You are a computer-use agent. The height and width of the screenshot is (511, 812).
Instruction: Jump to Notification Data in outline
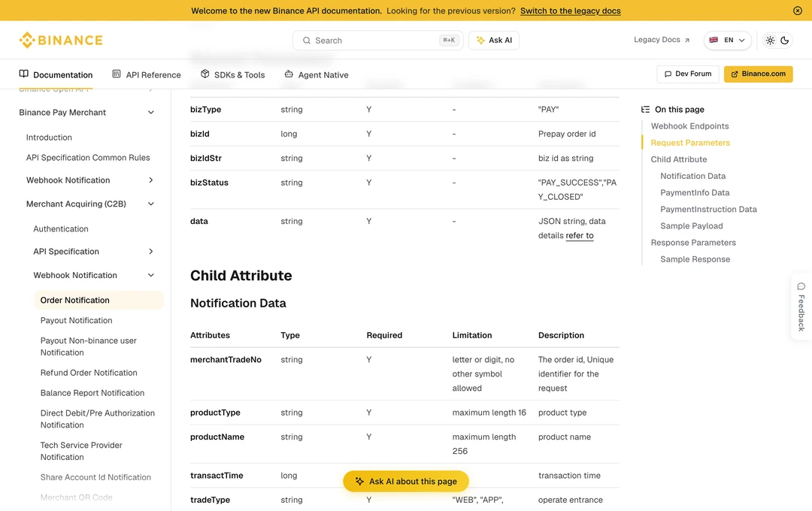click(x=692, y=176)
